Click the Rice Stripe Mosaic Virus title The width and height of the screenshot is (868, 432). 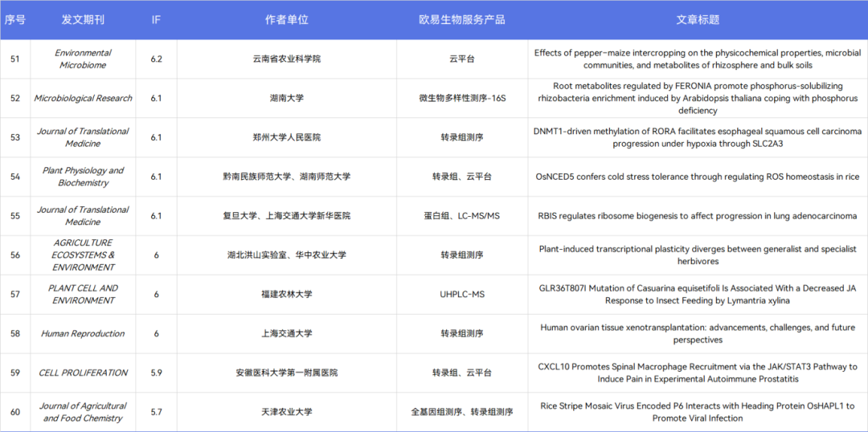pyautogui.click(x=698, y=412)
